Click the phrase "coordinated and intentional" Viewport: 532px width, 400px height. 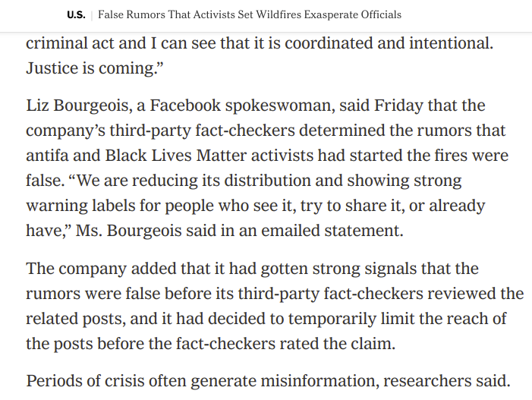coord(389,43)
